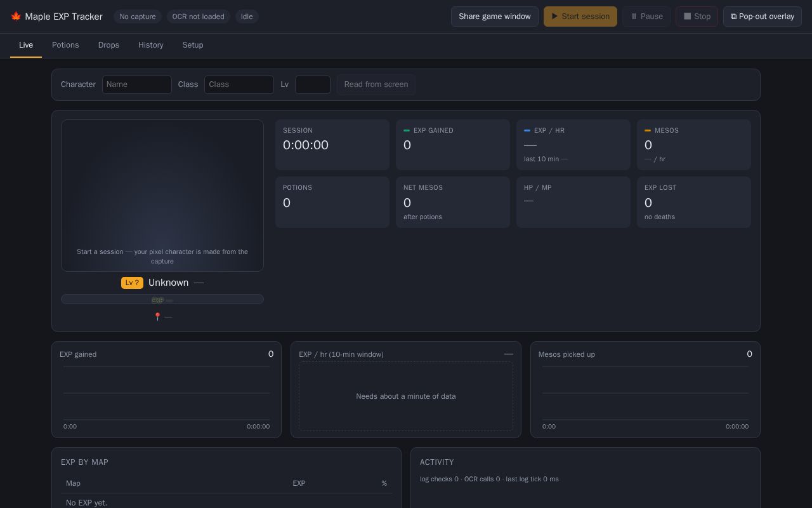
Task: Click the EXP / HR stat card
Action: click(x=573, y=145)
